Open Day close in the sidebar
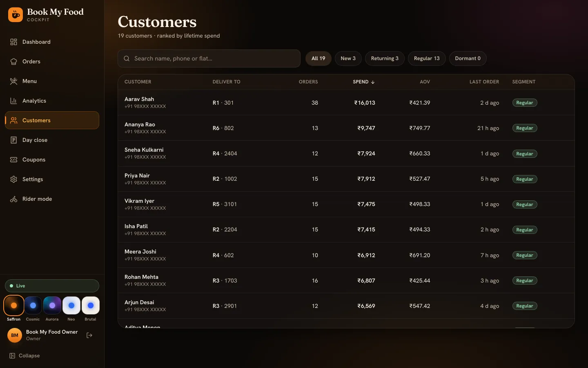The width and height of the screenshot is (588, 368). point(52,140)
